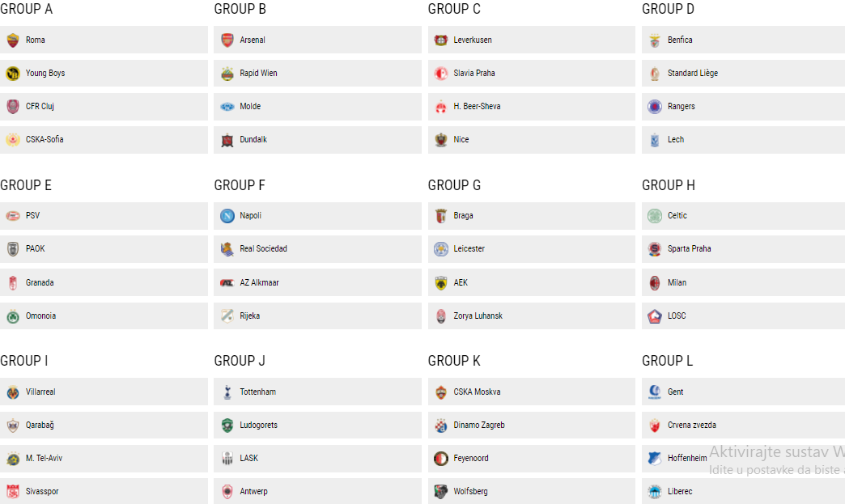Click the GROUP K heading

pyautogui.click(x=454, y=361)
